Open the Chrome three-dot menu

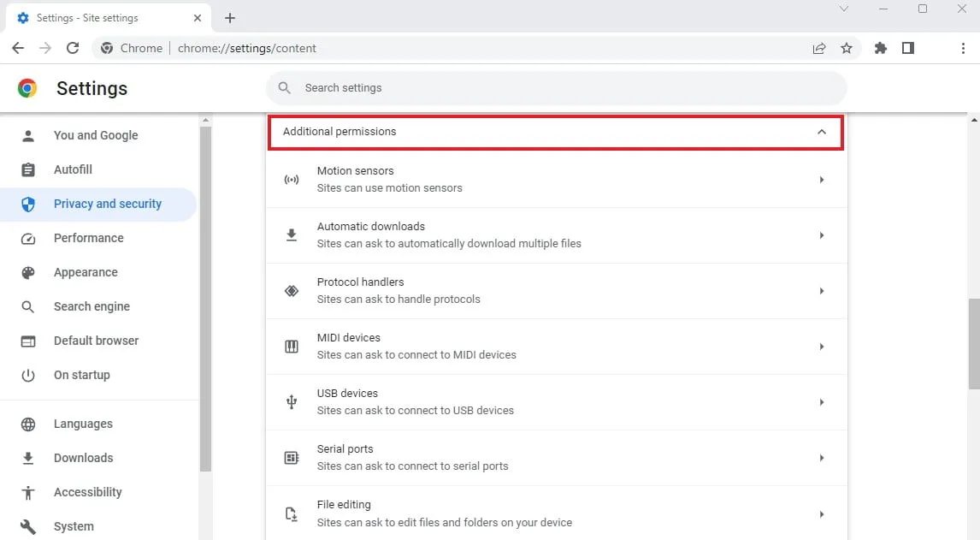(x=964, y=48)
